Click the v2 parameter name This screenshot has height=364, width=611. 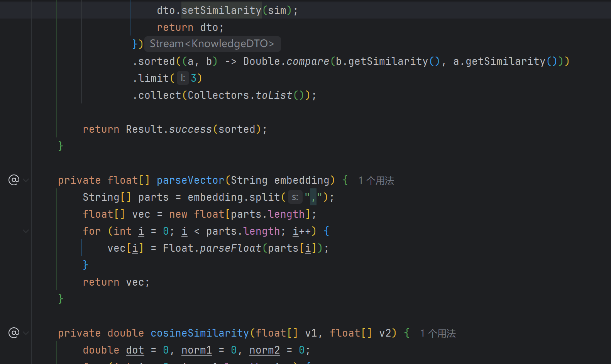tap(385, 333)
